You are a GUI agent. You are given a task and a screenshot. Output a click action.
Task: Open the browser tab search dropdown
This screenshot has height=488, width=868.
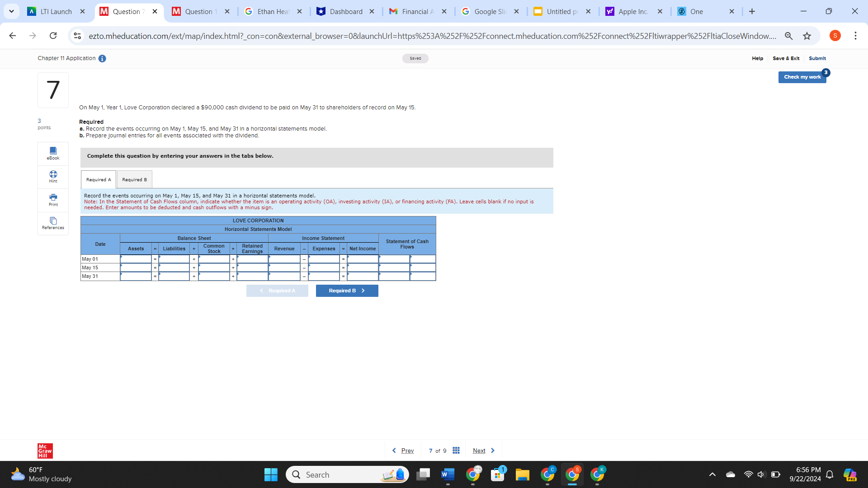click(x=11, y=11)
